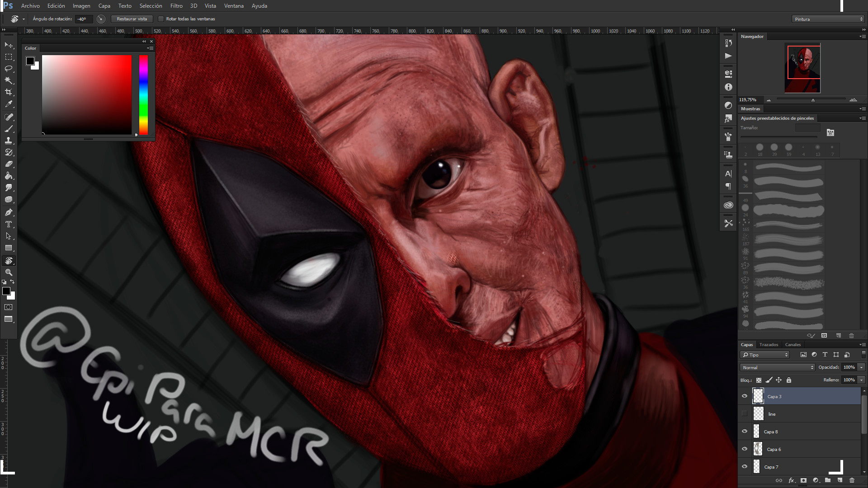Open the History panel icon

(x=728, y=43)
